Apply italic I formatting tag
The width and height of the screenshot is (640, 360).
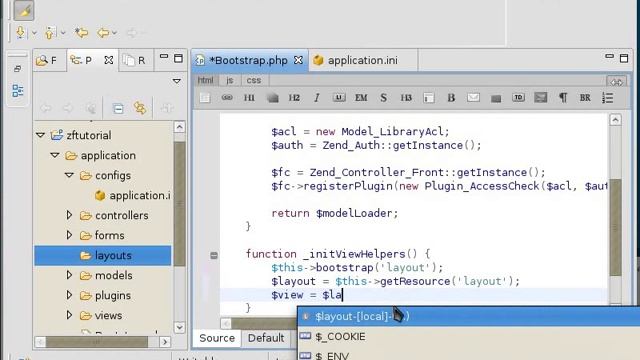pyautogui.click(x=316, y=98)
